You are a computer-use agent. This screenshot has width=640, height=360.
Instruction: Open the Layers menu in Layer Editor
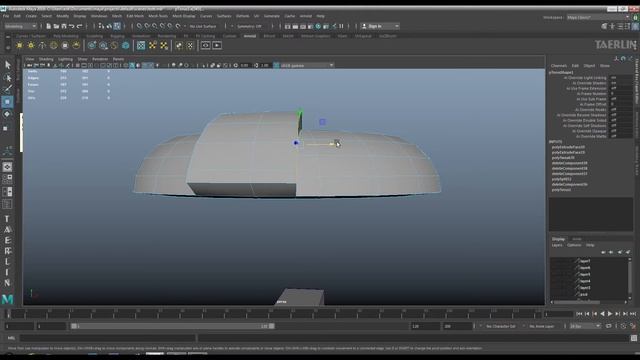coord(557,245)
